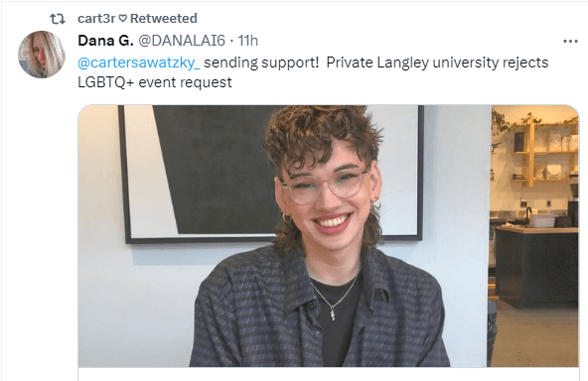Visit the @DANALAI6 handle profile
Image resolution: width=588 pixels, height=381 pixels.
pos(182,41)
